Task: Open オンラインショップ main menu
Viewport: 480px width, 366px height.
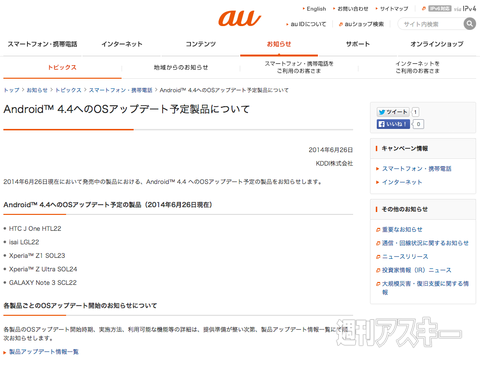Action: tap(437, 44)
